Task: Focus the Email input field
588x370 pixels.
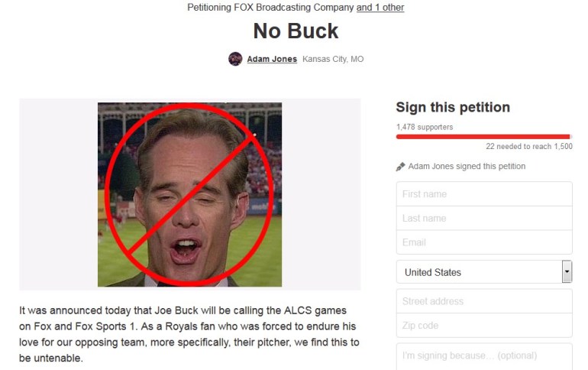Action: (x=484, y=242)
